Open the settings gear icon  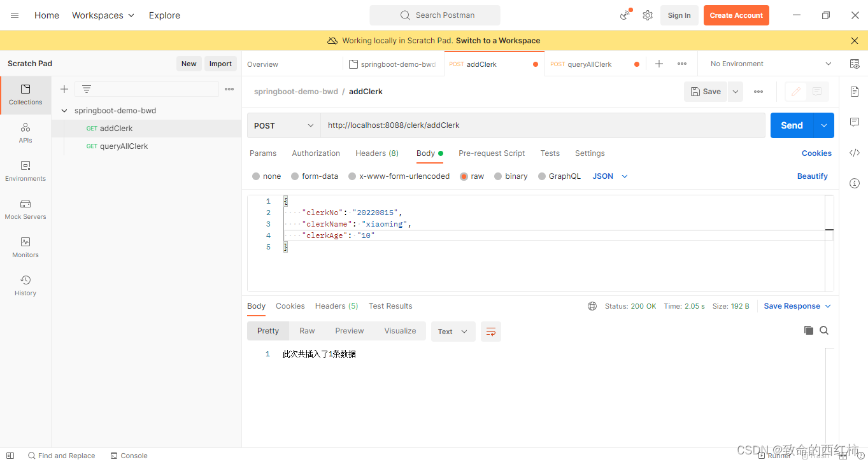[x=648, y=15]
